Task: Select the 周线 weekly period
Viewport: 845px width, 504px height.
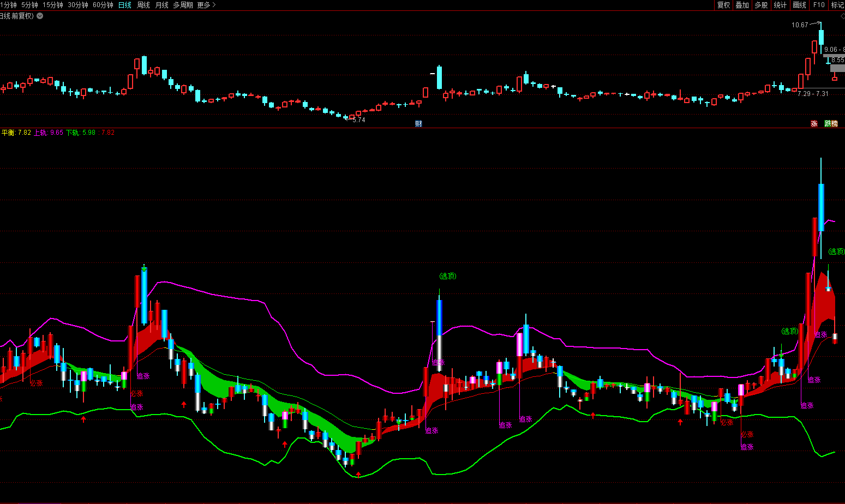Action: coord(143,5)
